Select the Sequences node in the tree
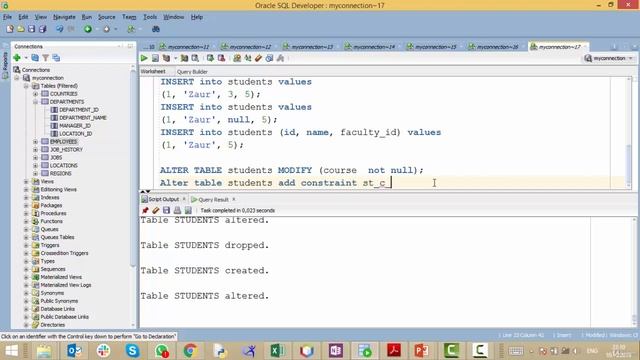Image resolution: width=640 pixels, height=360 pixels. pos(53,269)
